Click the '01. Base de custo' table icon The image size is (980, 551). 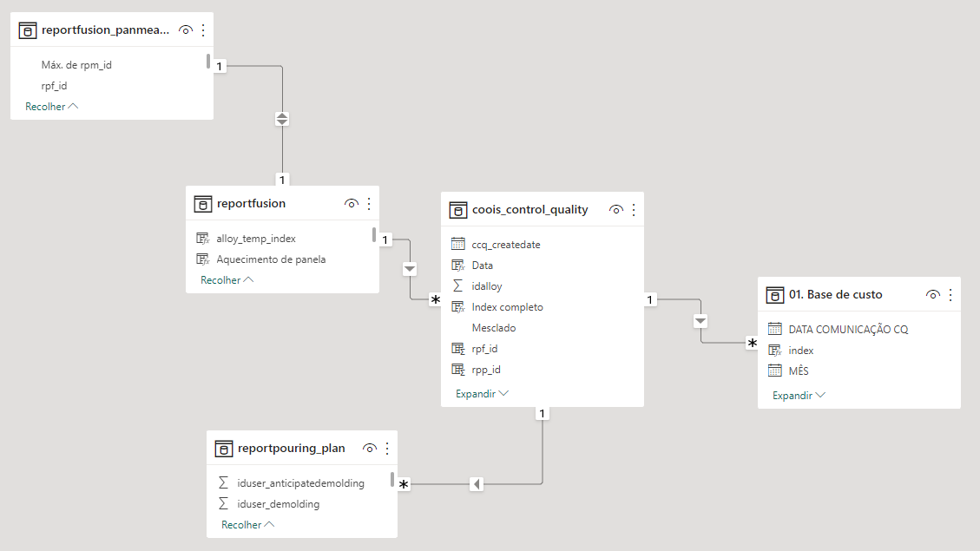click(x=775, y=295)
